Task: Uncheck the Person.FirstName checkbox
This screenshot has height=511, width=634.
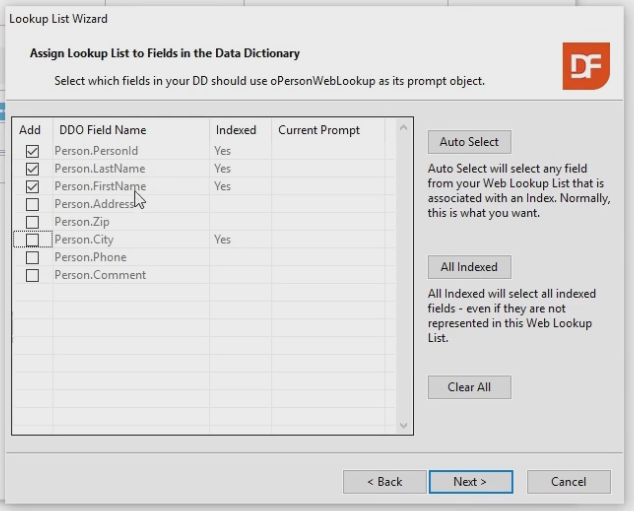Action: [32, 187]
